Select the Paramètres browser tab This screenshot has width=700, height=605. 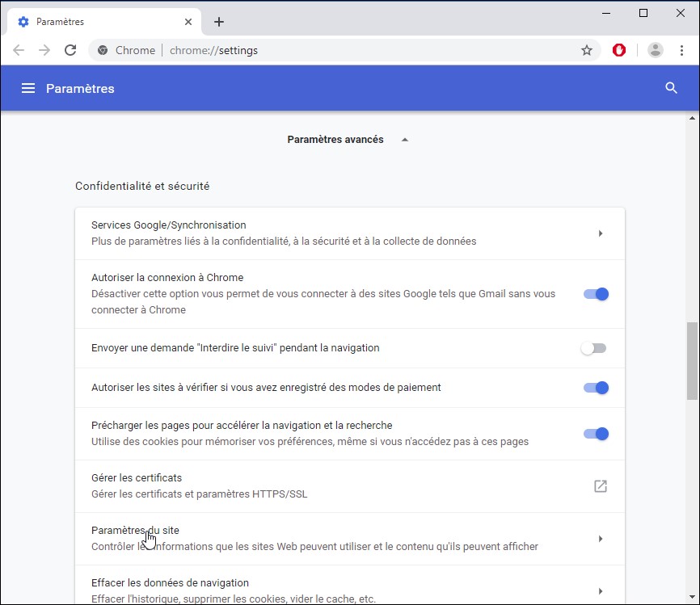pos(97,22)
